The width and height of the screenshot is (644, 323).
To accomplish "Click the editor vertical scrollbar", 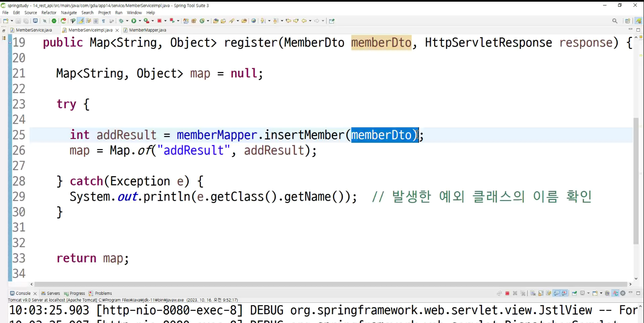I will (636, 181).
